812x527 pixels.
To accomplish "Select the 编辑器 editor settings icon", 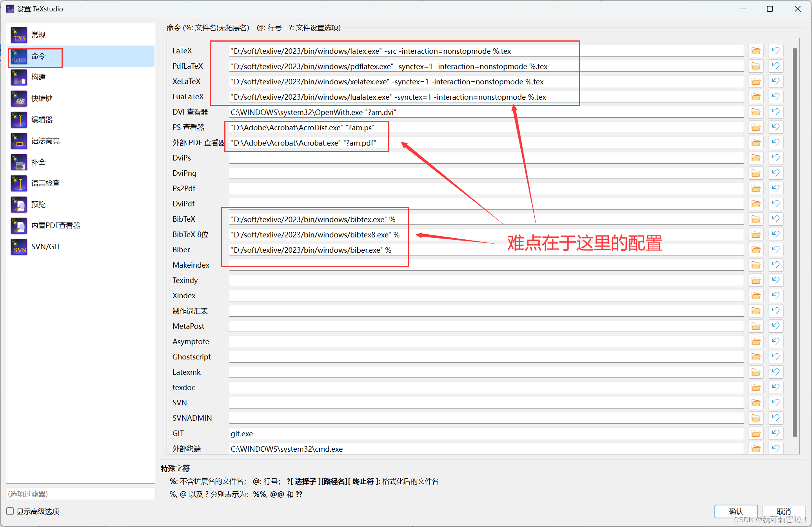I will 18,120.
